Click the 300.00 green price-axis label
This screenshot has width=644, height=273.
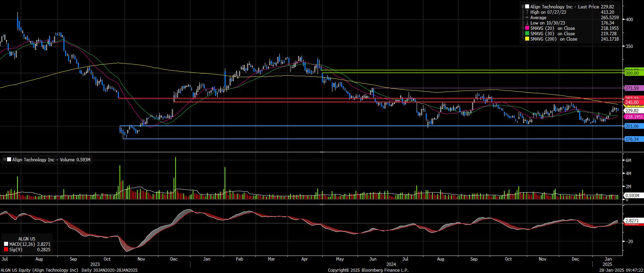tap(634, 73)
